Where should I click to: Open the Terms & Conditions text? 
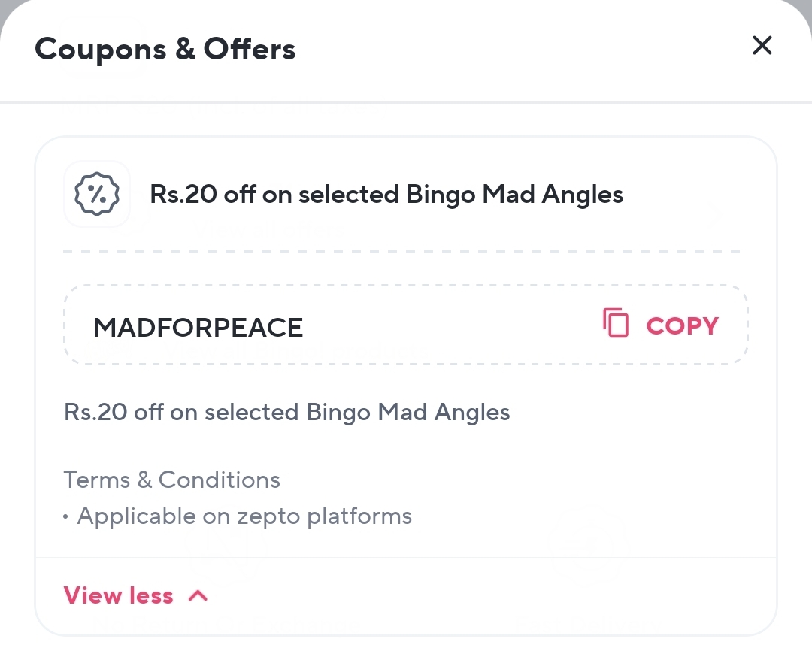coord(171,480)
